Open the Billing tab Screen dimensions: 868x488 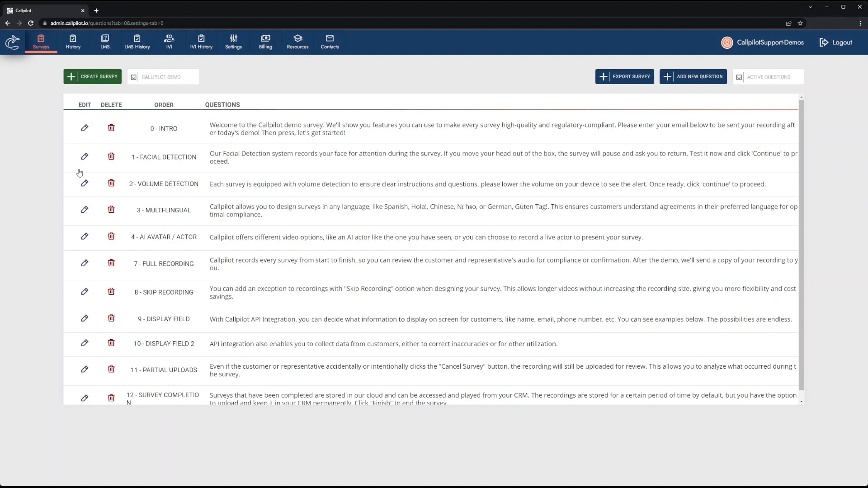coord(265,42)
